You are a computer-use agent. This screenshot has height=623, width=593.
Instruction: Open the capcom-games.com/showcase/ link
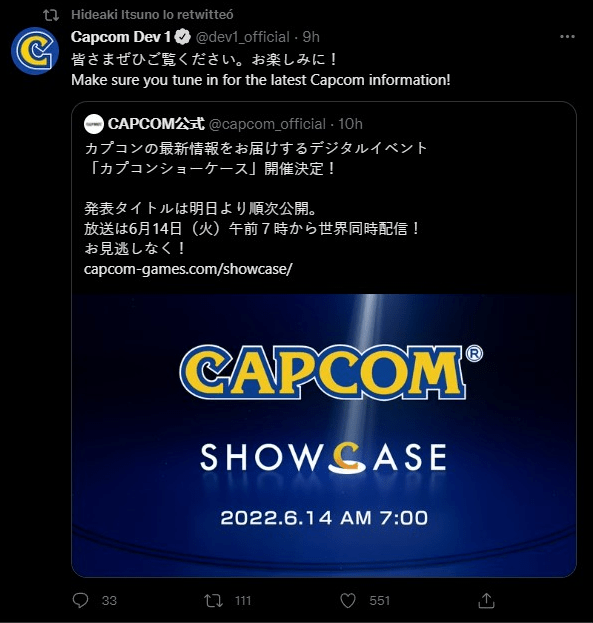pyautogui.click(x=188, y=269)
